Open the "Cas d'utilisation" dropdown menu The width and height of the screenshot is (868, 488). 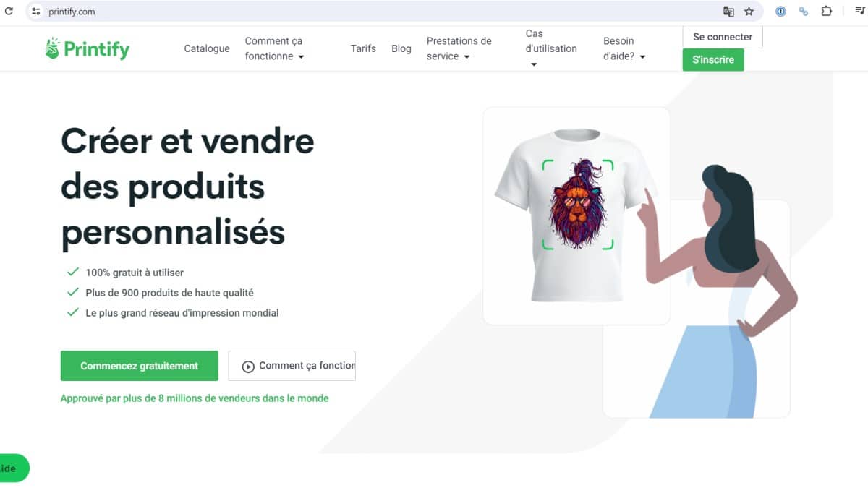click(551, 48)
